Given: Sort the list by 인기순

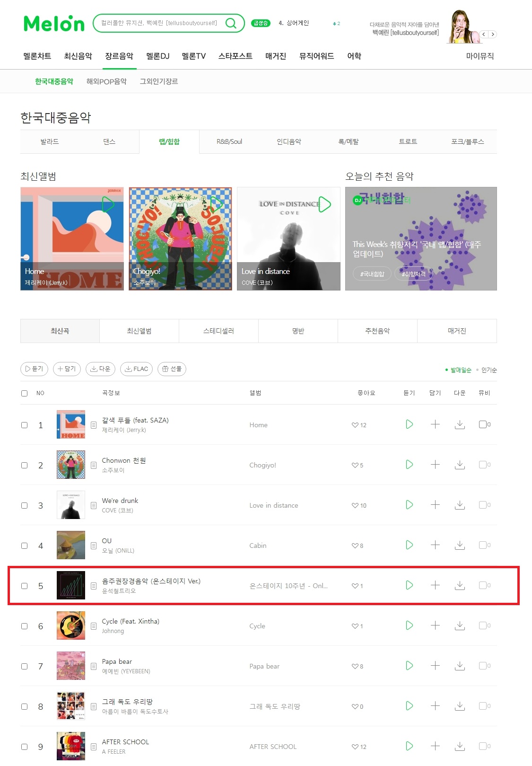Looking at the screenshot, I should pos(489,370).
